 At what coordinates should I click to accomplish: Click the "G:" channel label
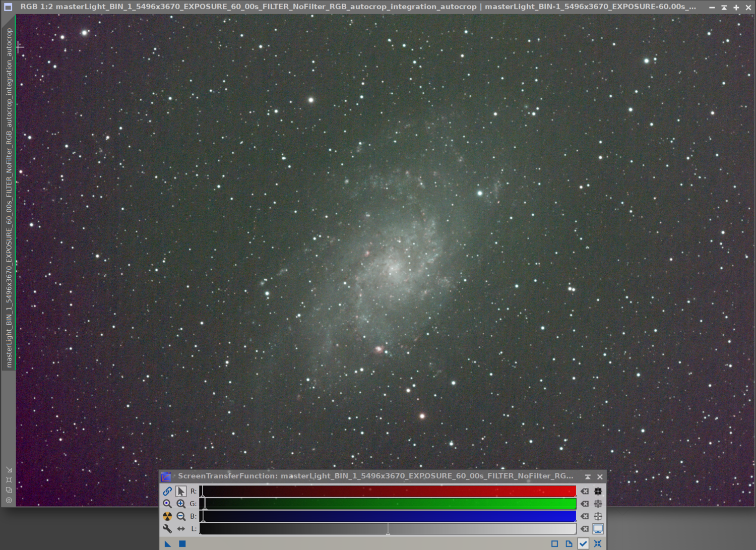(194, 504)
